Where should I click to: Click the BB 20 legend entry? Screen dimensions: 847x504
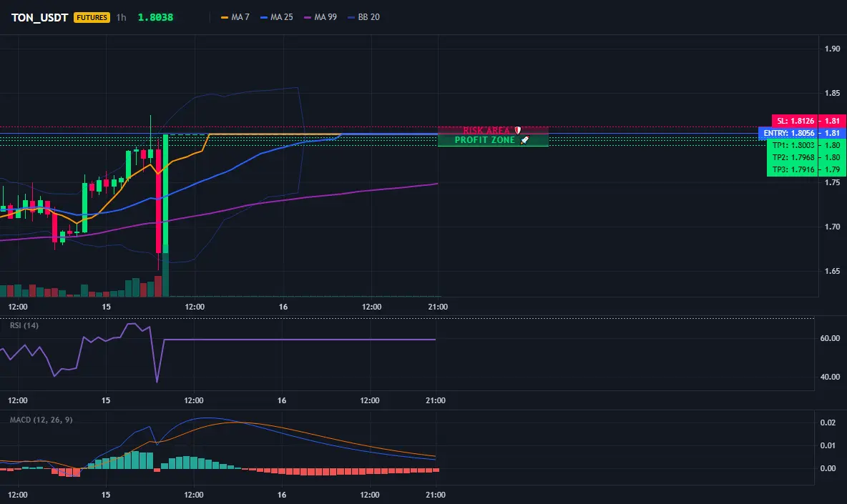click(x=363, y=17)
